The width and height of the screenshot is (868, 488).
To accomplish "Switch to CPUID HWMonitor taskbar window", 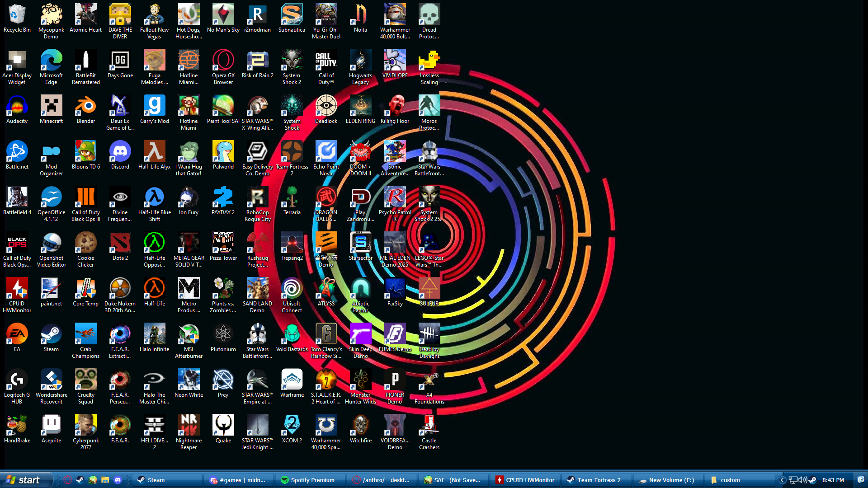I will pos(525,480).
